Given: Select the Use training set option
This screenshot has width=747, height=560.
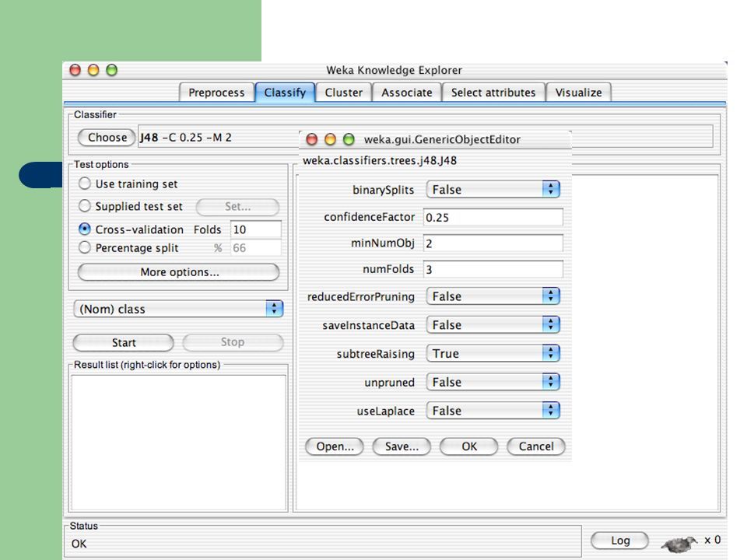Looking at the screenshot, I should (x=84, y=184).
